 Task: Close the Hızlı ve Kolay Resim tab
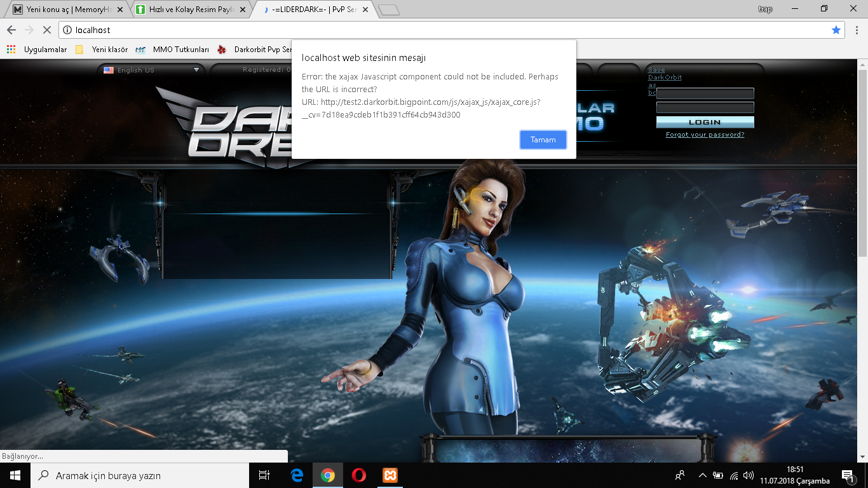point(242,10)
